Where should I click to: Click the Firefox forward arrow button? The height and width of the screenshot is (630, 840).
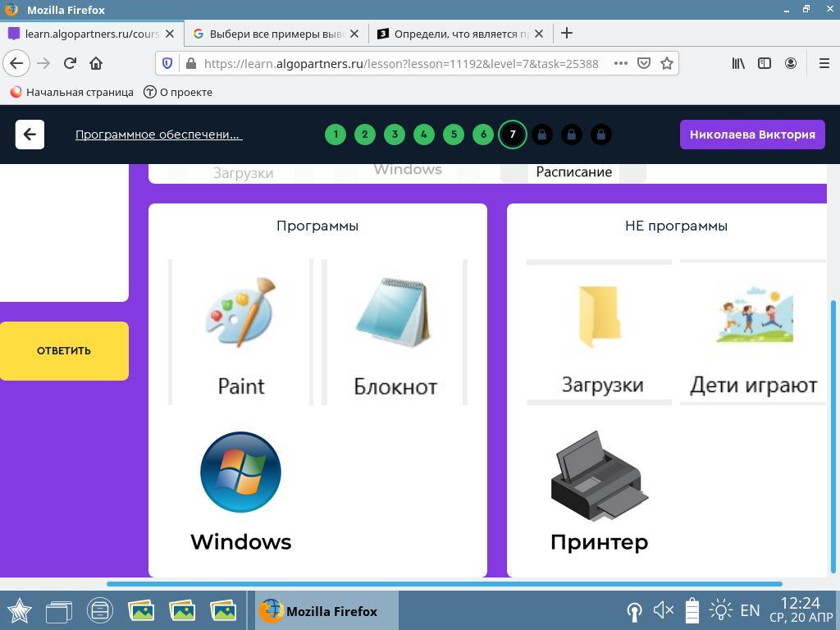point(43,63)
